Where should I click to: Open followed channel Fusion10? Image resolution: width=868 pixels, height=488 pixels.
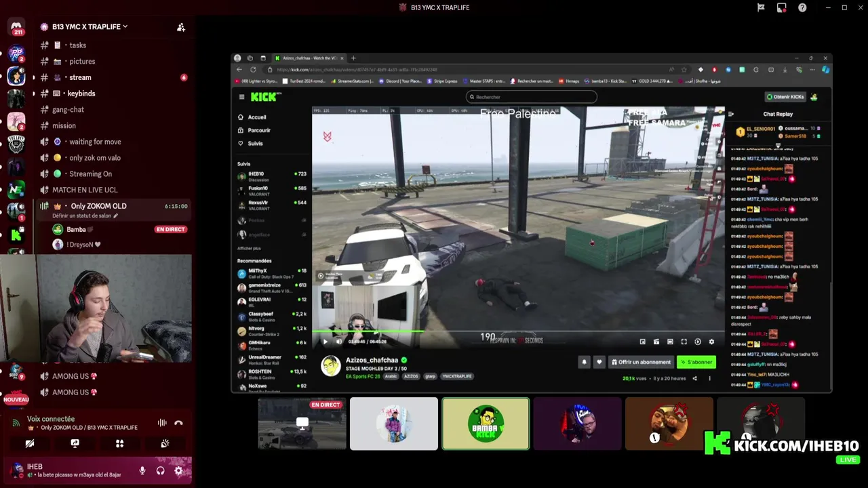tap(272, 190)
